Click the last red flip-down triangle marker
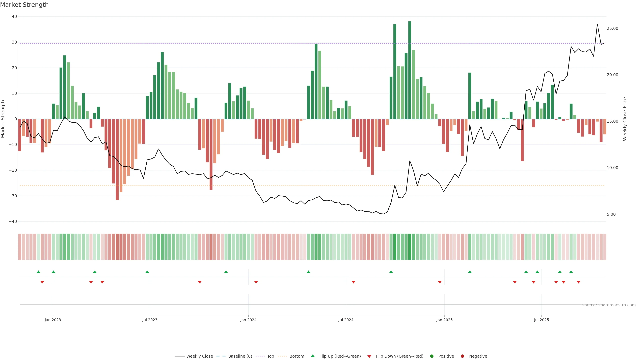Screen dimensions: 644x362 click(x=578, y=282)
